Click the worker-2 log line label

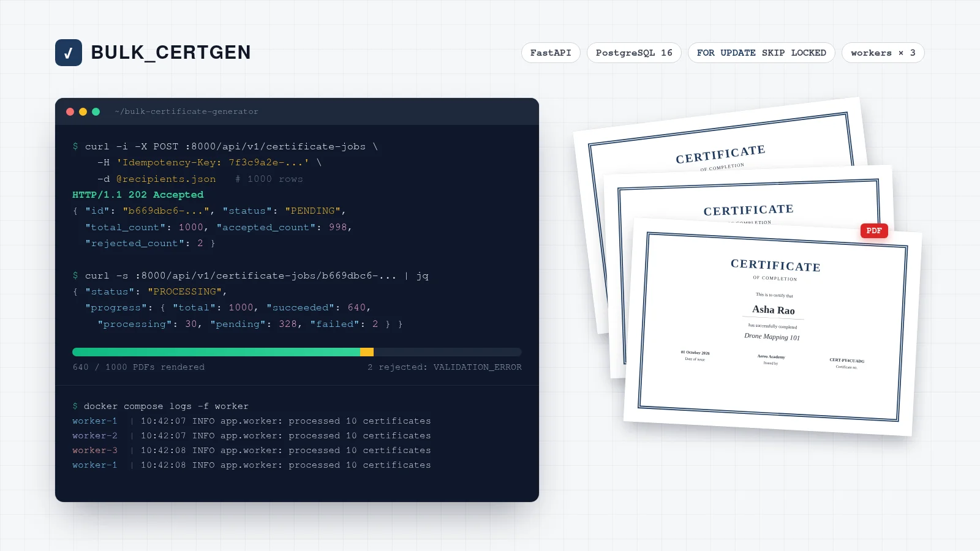tap(94, 435)
